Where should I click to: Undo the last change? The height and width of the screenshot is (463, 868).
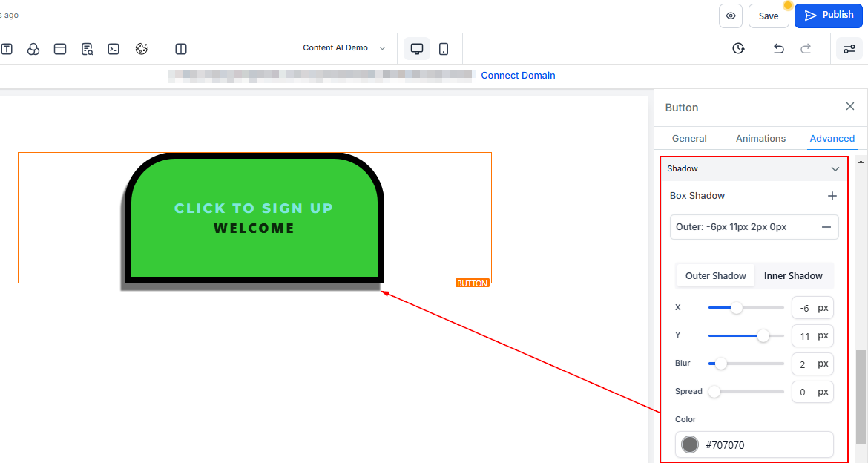(778, 49)
